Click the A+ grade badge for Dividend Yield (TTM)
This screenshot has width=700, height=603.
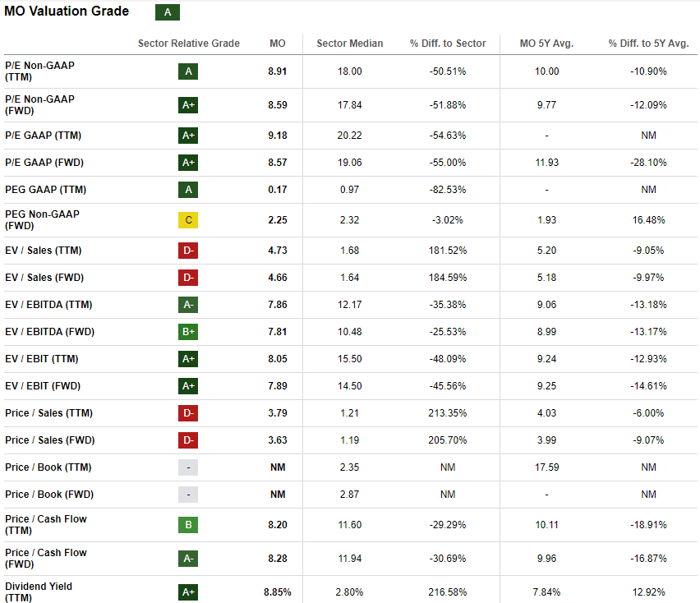(188, 592)
